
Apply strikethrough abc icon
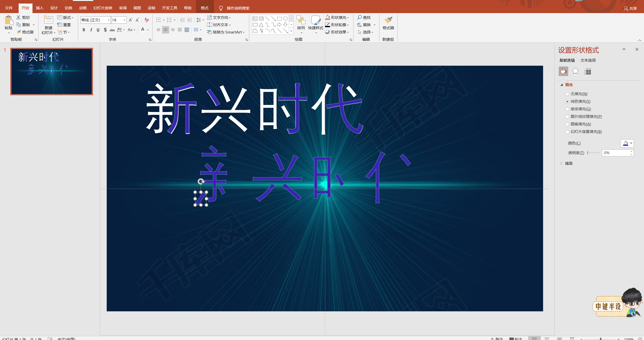(x=112, y=30)
